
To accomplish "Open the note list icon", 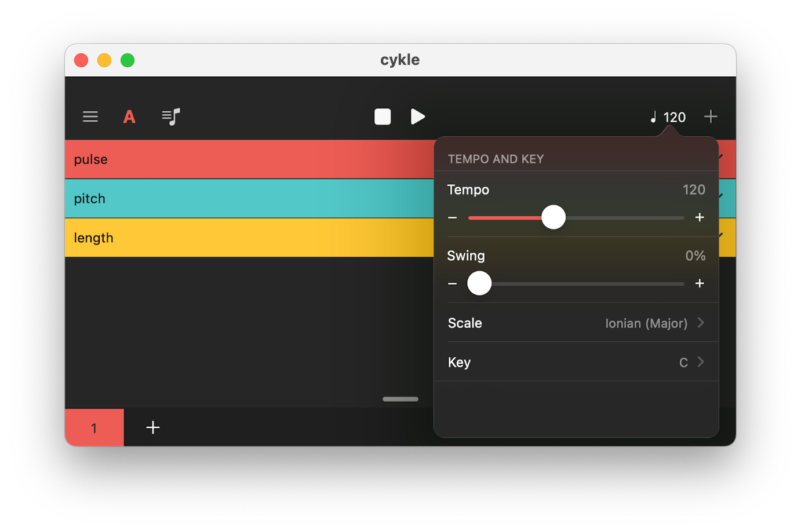I will tap(171, 117).
